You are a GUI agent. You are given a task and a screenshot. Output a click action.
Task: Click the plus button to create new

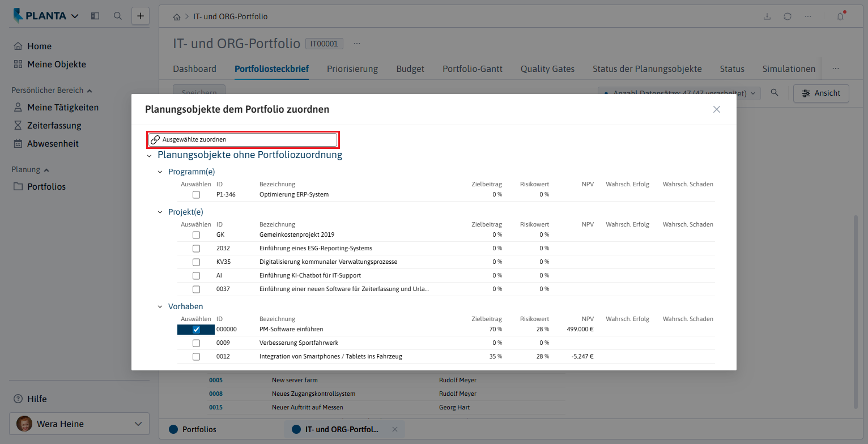point(141,16)
